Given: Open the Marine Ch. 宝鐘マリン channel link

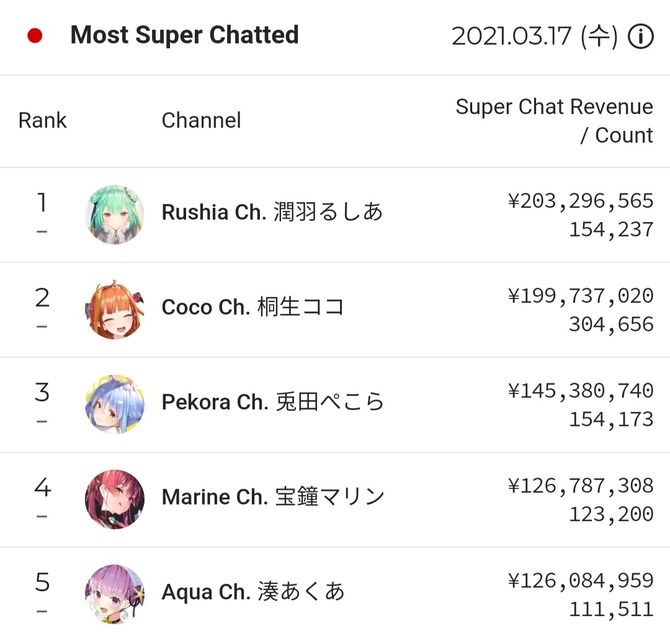Looking at the screenshot, I should (273, 497).
